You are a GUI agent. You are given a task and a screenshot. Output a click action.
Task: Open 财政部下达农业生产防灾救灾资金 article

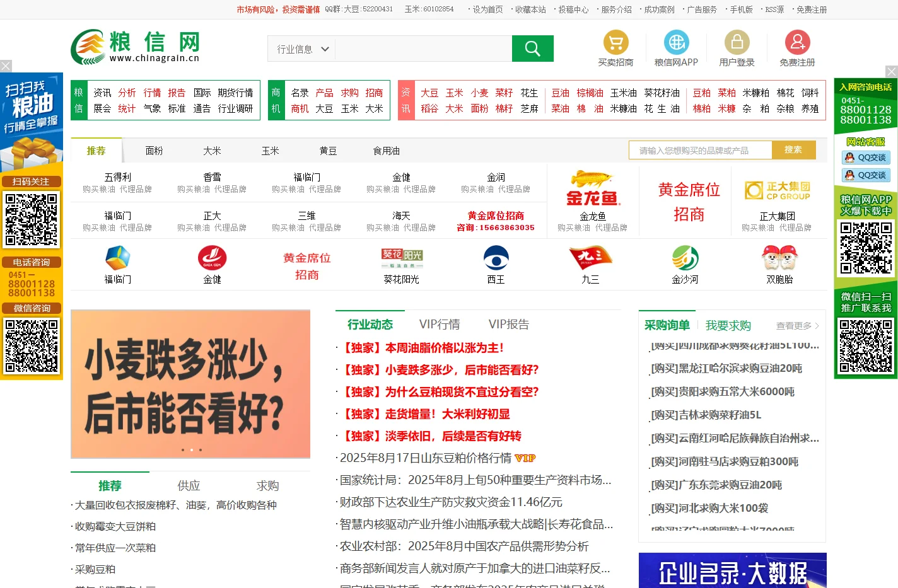click(x=451, y=502)
